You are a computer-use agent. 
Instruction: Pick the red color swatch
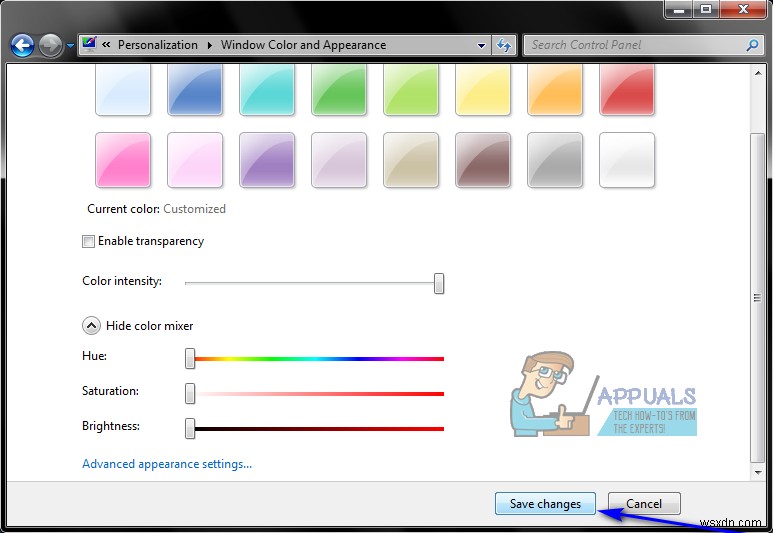[x=627, y=90]
